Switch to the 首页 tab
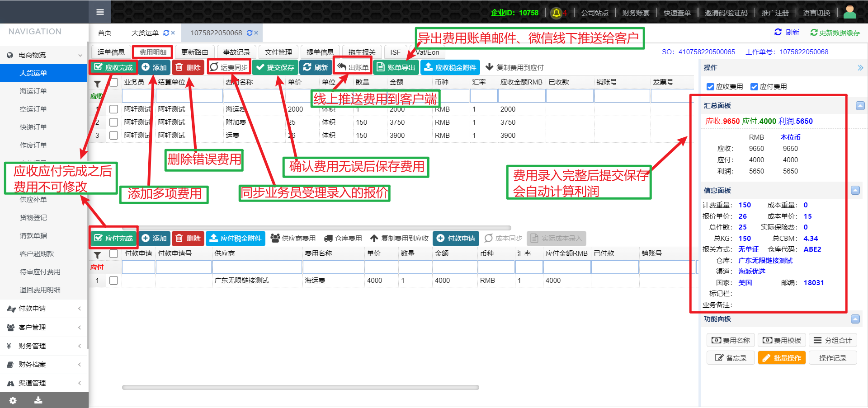The width and height of the screenshot is (868, 408). (x=104, y=33)
